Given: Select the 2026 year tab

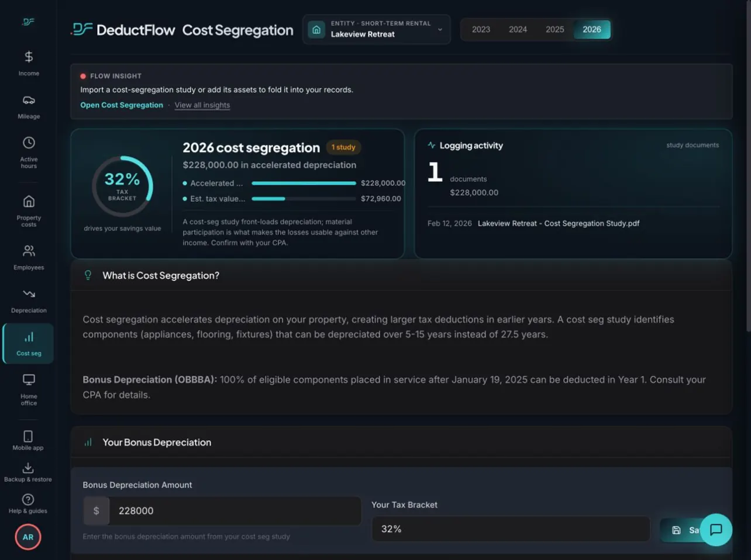Looking at the screenshot, I should click(x=592, y=29).
